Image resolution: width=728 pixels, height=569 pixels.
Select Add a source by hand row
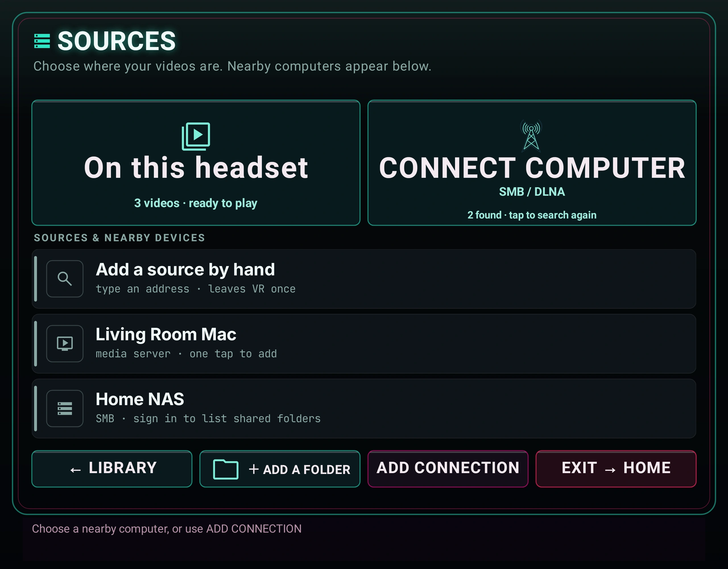click(364, 279)
